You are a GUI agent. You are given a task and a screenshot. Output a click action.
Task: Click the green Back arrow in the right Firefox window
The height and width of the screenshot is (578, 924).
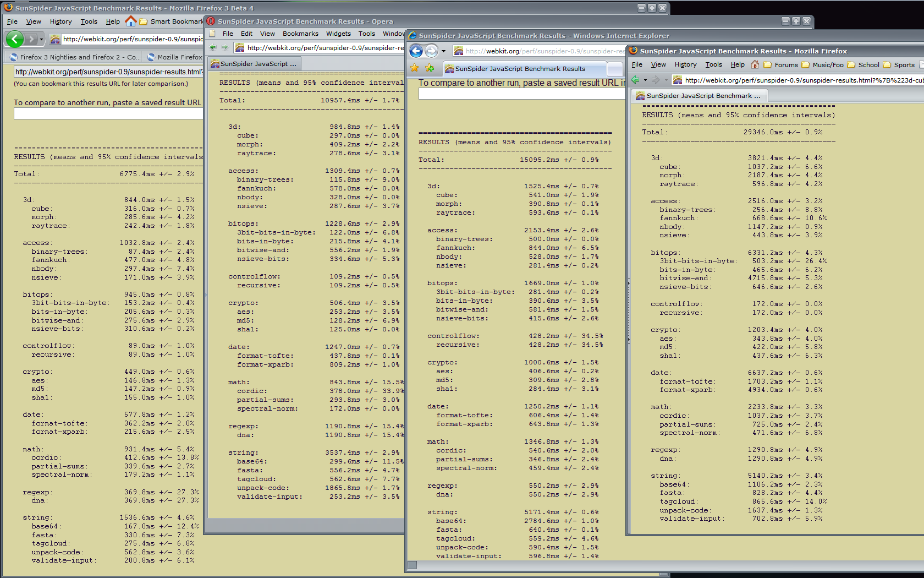(x=636, y=80)
